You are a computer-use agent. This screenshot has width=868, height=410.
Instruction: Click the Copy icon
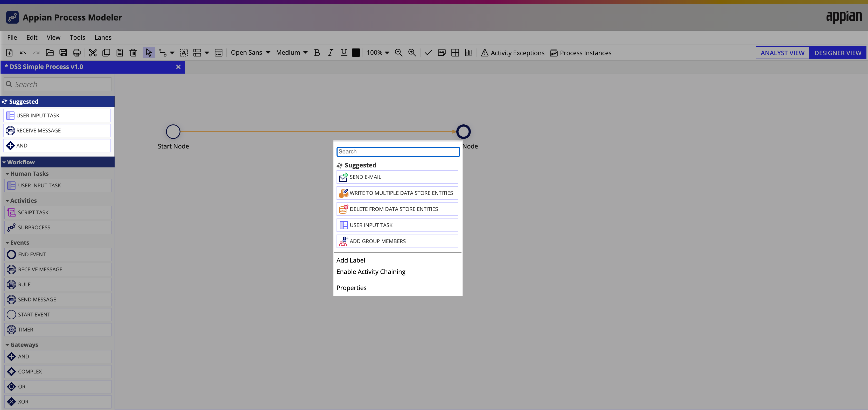point(106,53)
